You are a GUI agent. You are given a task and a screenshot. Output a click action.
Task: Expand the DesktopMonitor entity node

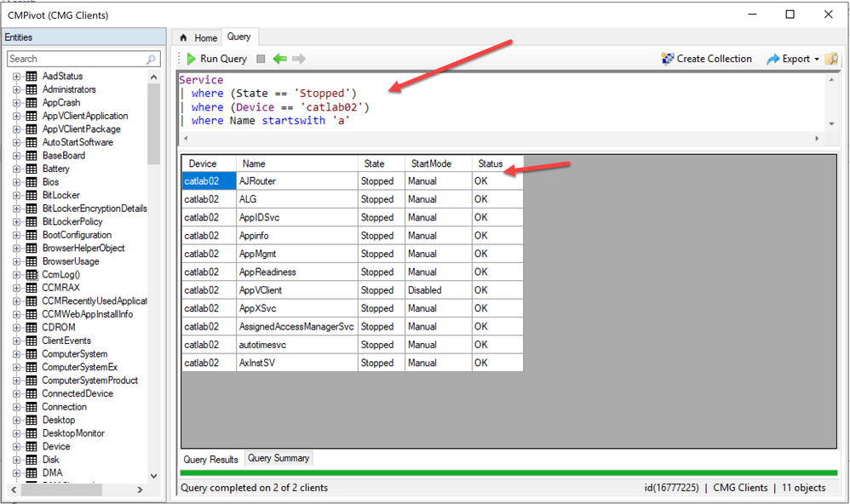pos(16,433)
